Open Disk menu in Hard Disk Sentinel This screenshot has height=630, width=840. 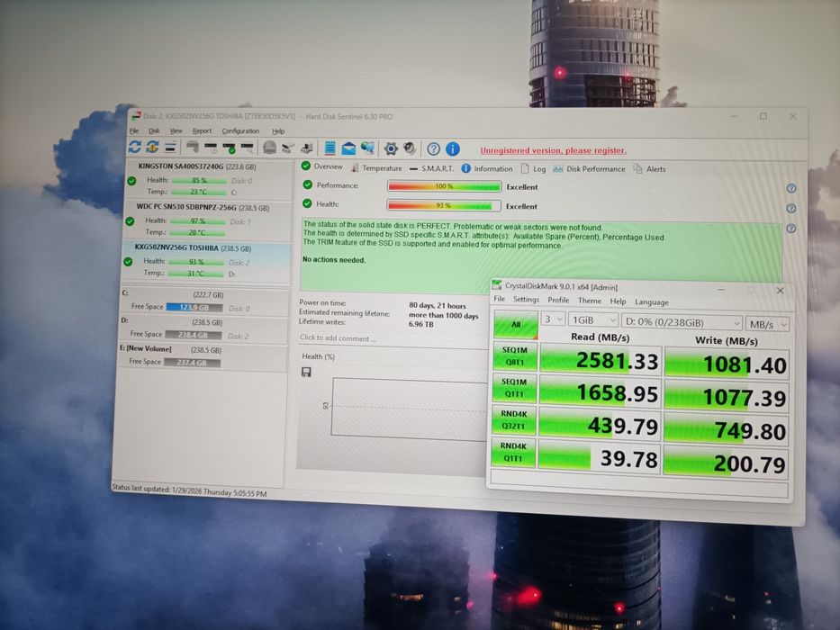pos(154,130)
